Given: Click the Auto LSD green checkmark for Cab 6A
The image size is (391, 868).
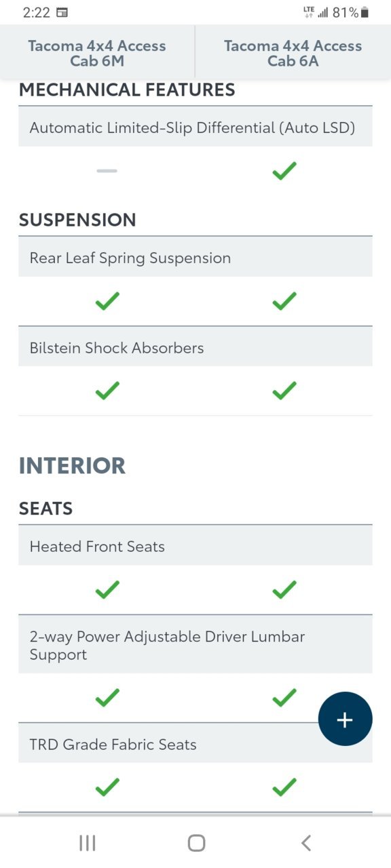Looking at the screenshot, I should (284, 170).
